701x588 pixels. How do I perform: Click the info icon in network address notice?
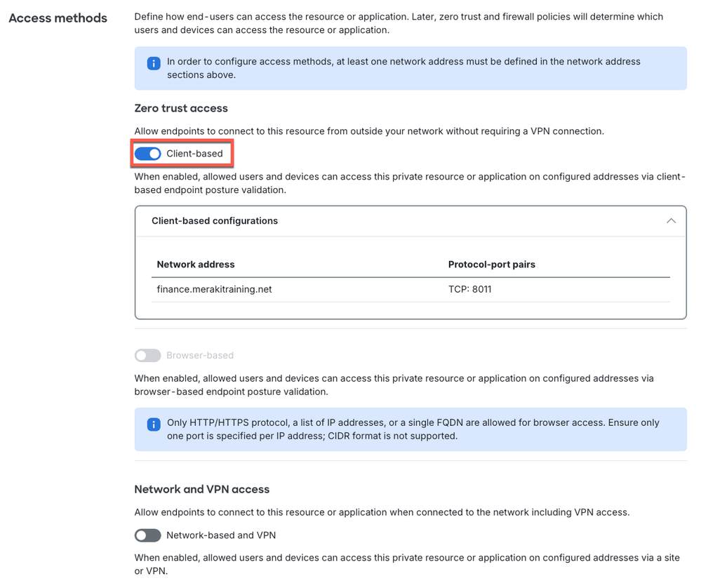tap(153, 63)
